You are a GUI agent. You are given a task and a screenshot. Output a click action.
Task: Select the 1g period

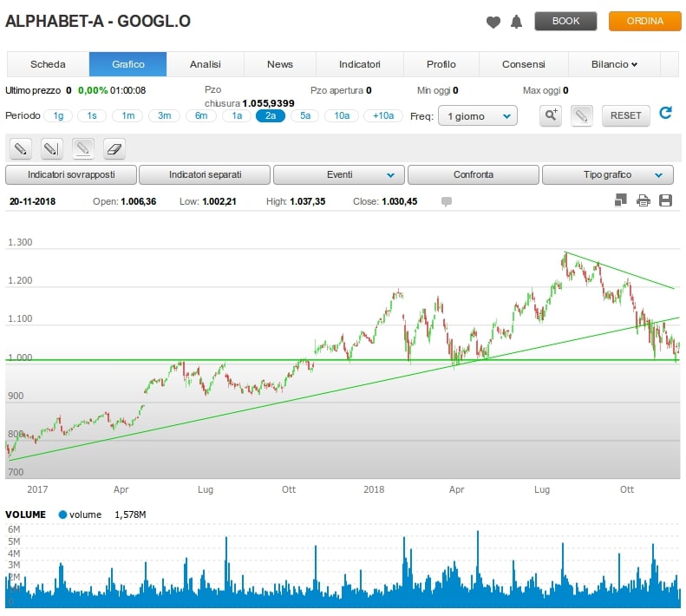[58, 115]
